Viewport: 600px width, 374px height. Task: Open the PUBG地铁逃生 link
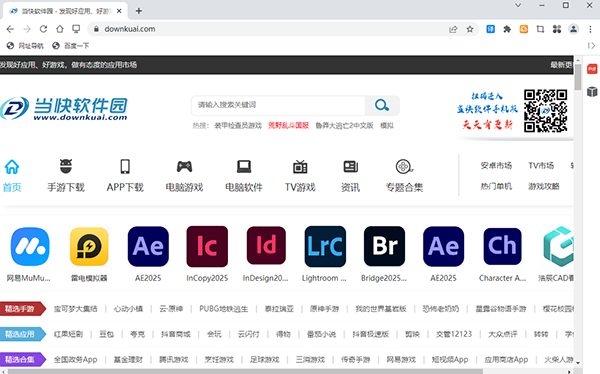click(x=223, y=309)
